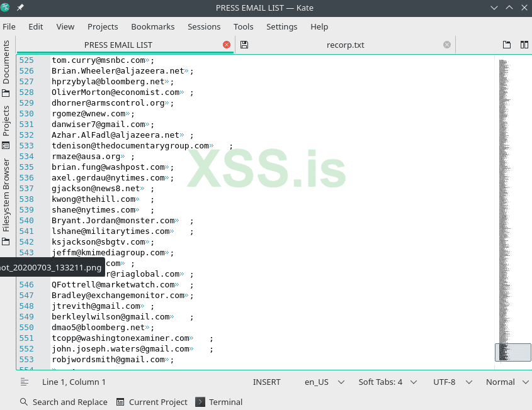Close the PRESS EMAIL LIST tab
The height and width of the screenshot is (410, 532).
(227, 45)
